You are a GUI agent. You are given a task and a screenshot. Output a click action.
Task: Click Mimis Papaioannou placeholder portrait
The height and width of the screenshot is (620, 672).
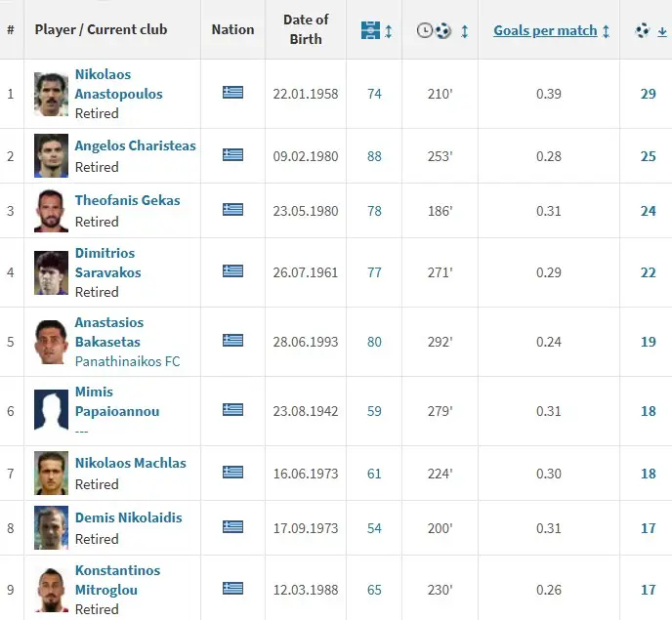(51, 410)
